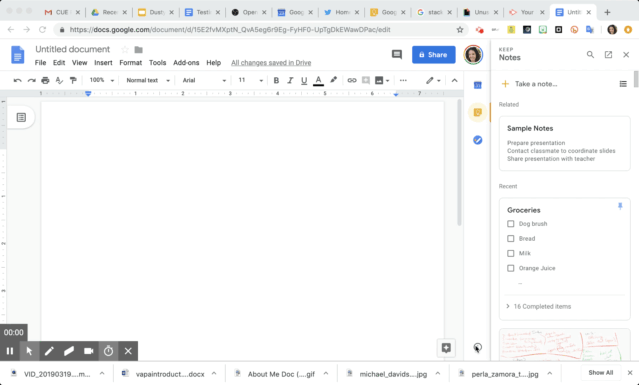
Task: Expand 16 Completed items
Action: point(539,306)
